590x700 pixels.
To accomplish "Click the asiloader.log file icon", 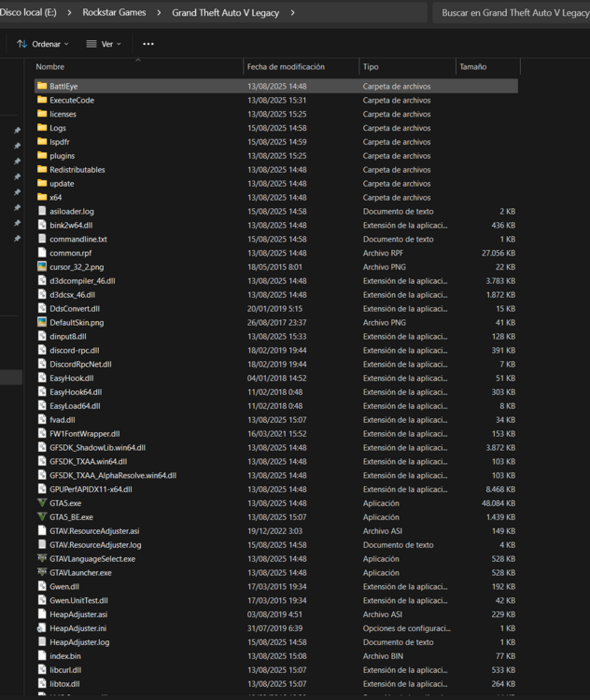I will click(x=42, y=211).
